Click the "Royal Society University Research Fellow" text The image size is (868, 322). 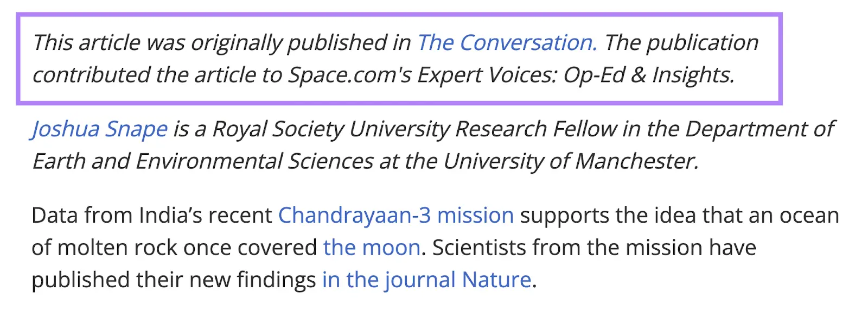click(x=414, y=129)
